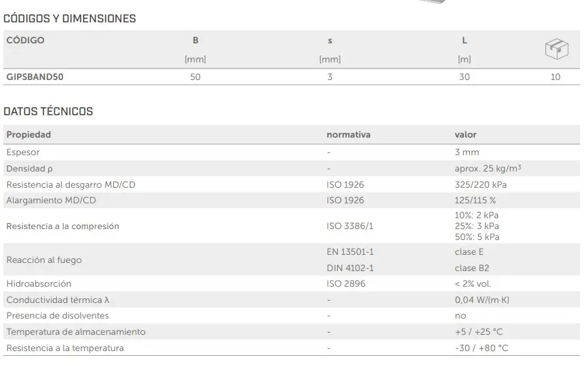Click the Propiedad column header

(28, 135)
